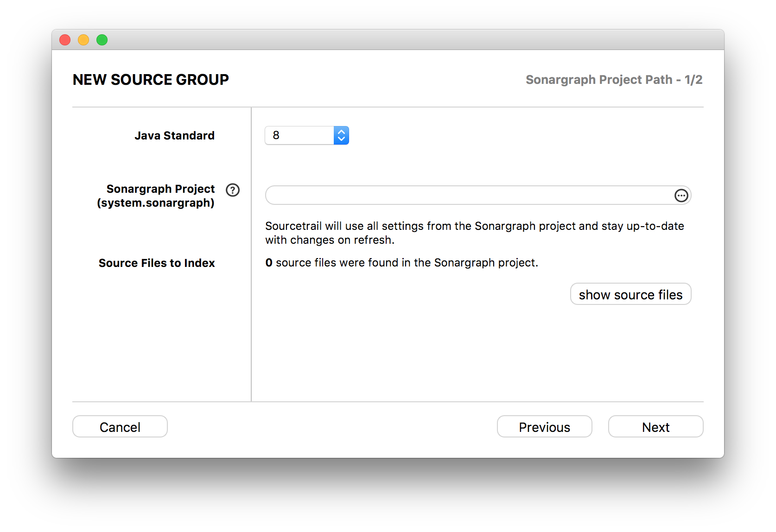Open the Java Standard dropdown

click(307, 135)
